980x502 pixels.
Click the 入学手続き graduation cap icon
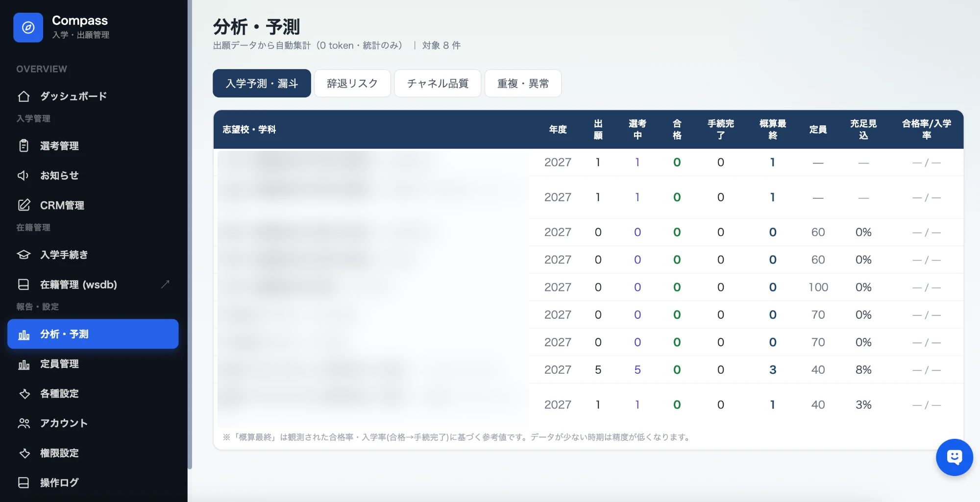coord(24,255)
